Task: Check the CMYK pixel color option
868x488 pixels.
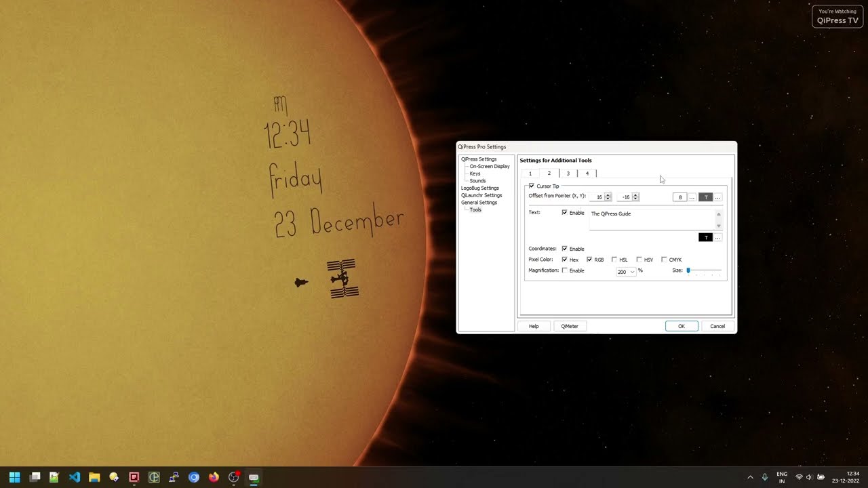Action: [664, 260]
